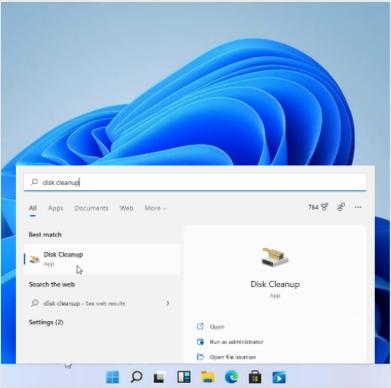Switch to the Web search tab
Viewport: 391px width, 388px height.
click(x=126, y=208)
